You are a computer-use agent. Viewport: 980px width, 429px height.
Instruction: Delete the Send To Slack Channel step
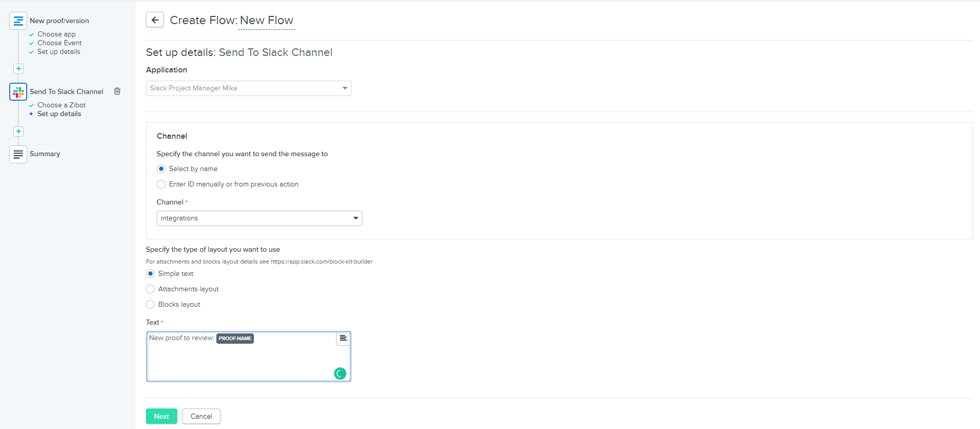pos(117,91)
